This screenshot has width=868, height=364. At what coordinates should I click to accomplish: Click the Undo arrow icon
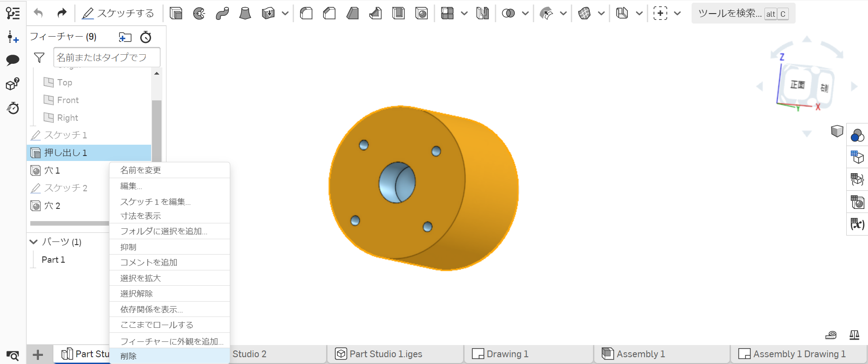click(38, 13)
